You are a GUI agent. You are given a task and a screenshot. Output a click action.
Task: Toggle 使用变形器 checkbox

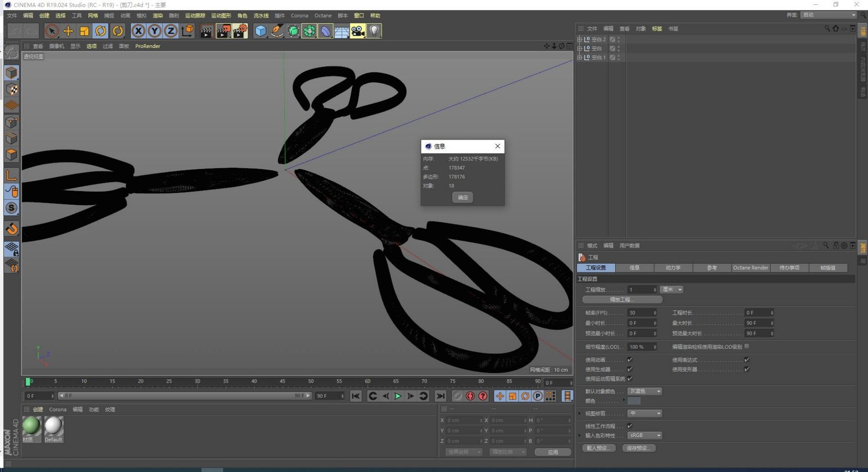pos(747,369)
